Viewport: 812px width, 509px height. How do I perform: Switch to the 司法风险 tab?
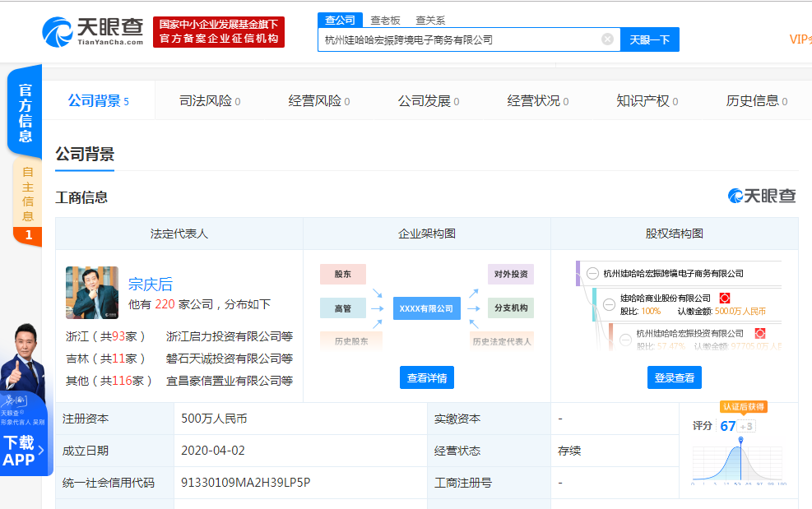point(209,101)
